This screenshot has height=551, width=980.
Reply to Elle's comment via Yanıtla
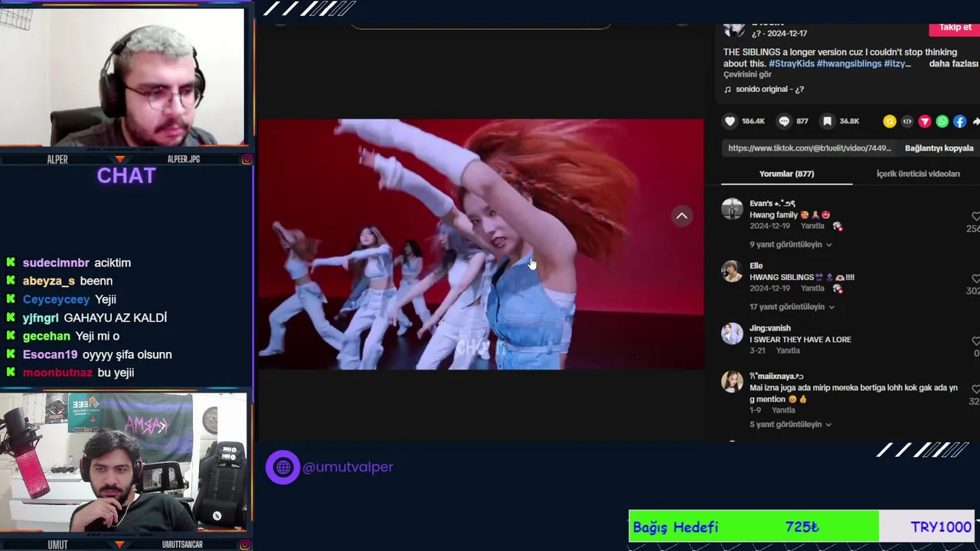[x=812, y=289]
